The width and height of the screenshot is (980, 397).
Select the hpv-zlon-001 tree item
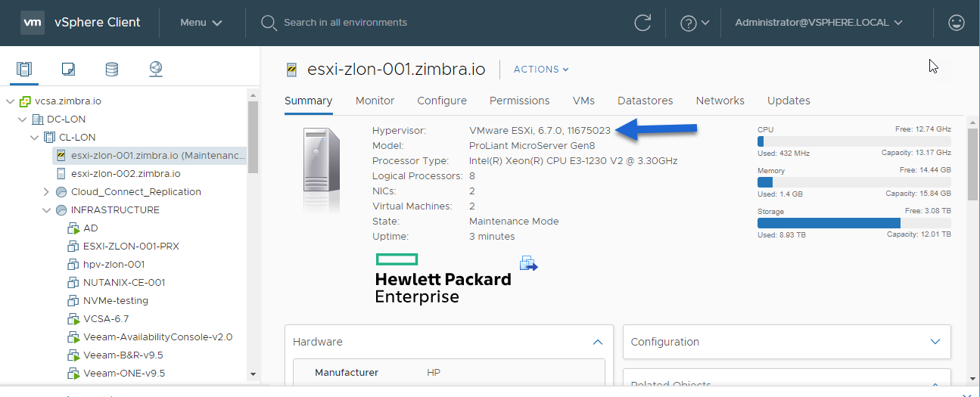(114, 265)
